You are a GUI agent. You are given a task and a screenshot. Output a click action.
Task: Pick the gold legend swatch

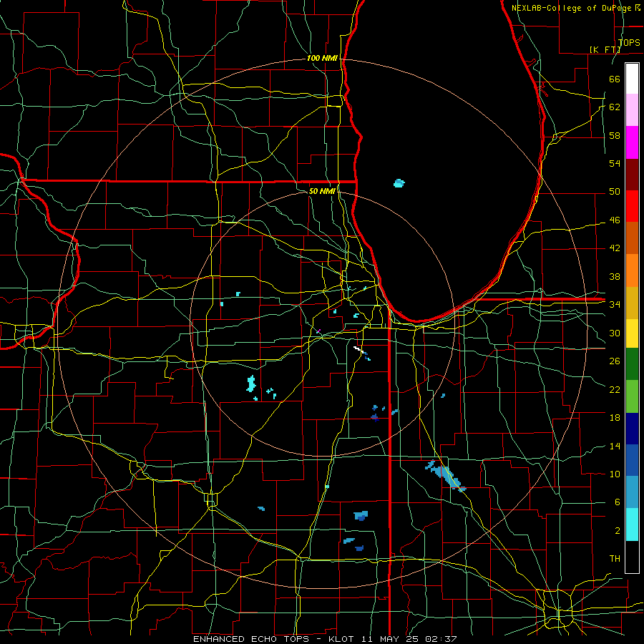click(632, 303)
